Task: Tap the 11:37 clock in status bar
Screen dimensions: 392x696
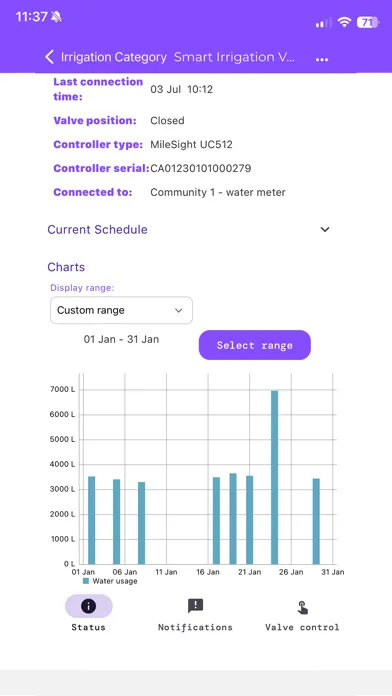Action: [x=32, y=17]
